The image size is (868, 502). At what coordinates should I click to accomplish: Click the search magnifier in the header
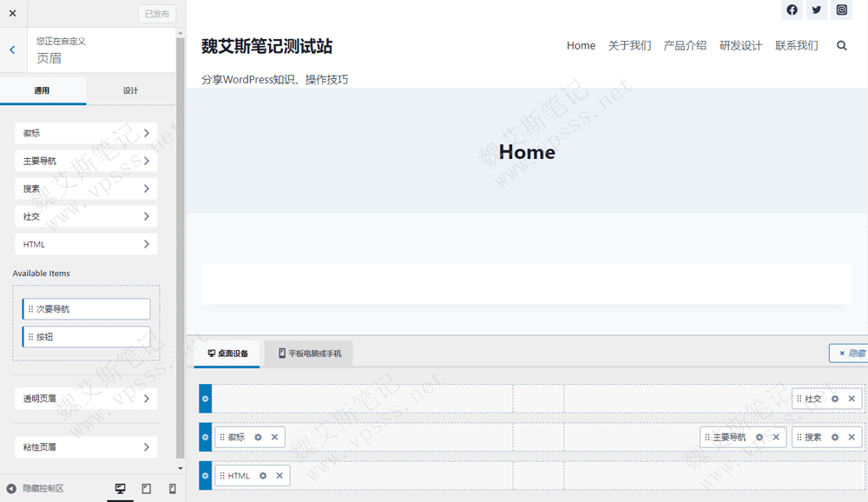841,46
